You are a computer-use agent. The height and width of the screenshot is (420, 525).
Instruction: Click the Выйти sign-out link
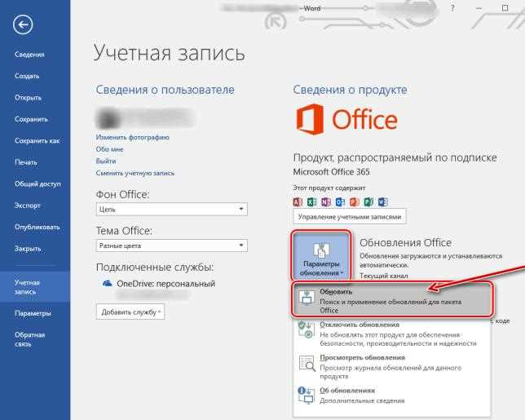click(x=106, y=161)
